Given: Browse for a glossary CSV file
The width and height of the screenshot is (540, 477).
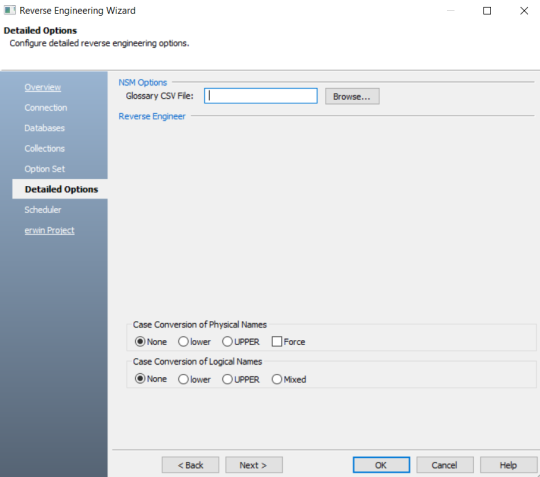Looking at the screenshot, I should point(352,96).
